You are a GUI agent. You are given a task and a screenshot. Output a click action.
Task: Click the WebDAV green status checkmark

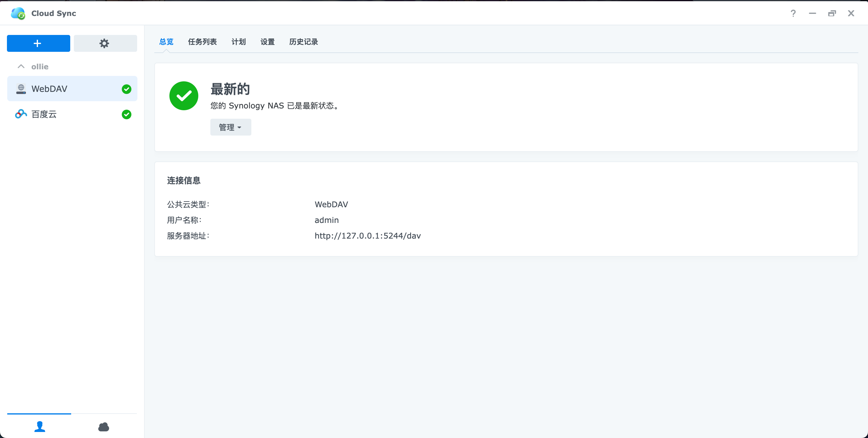pyautogui.click(x=126, y=89)
